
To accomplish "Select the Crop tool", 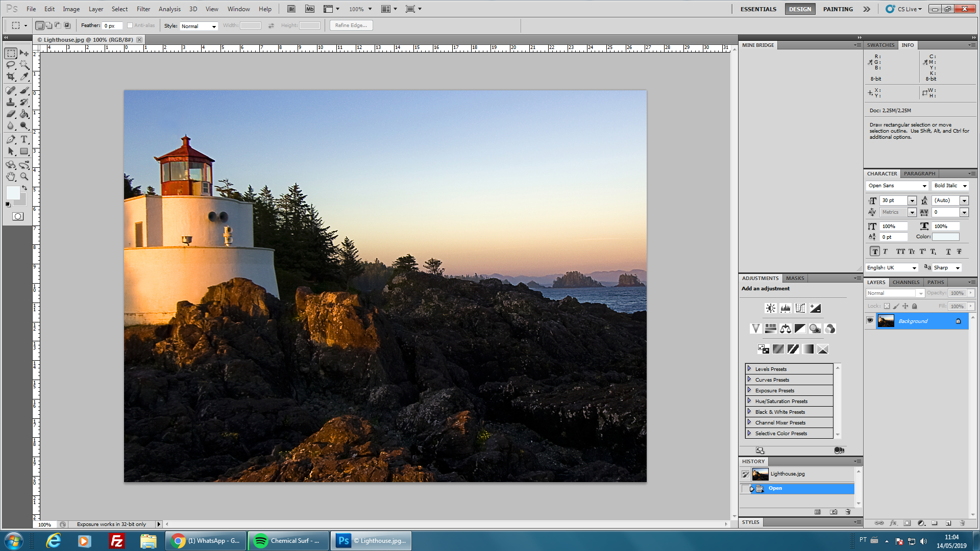I will [11, 77].
